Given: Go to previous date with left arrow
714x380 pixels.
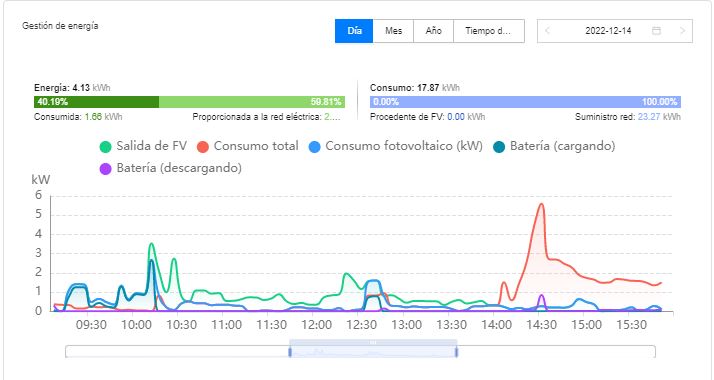Looking at the screenshot, I should [547, 31].
